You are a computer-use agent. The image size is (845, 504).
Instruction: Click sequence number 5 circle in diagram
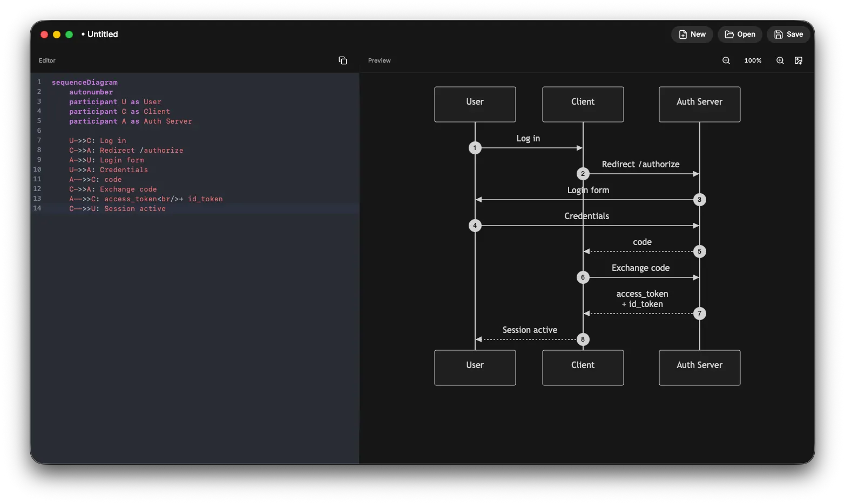[x=699, y=251]
